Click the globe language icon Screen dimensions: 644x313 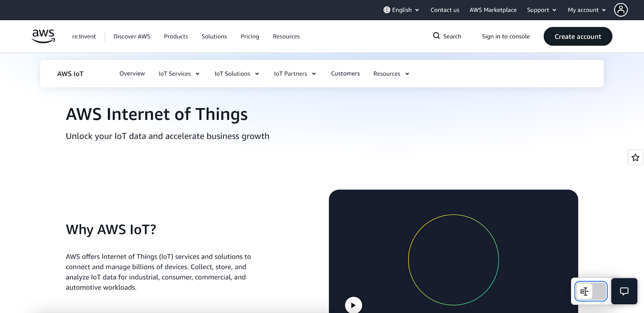[x=387, y=10]
